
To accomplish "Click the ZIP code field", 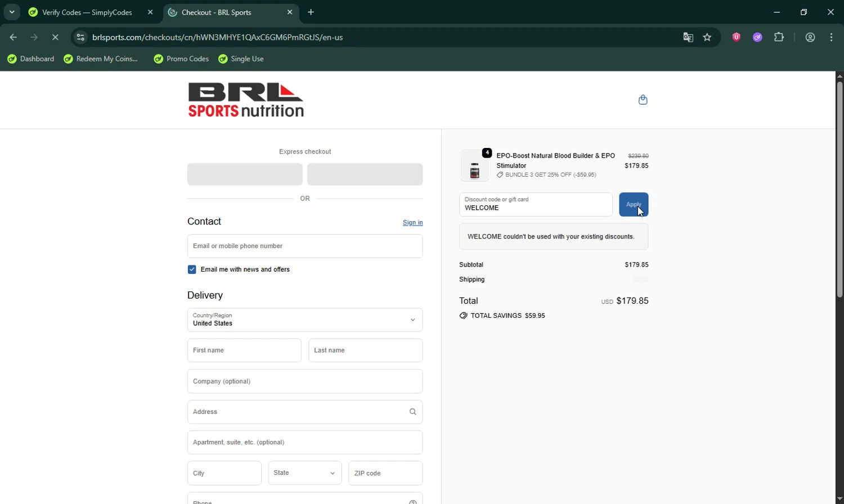I will (x=385, y=473).
